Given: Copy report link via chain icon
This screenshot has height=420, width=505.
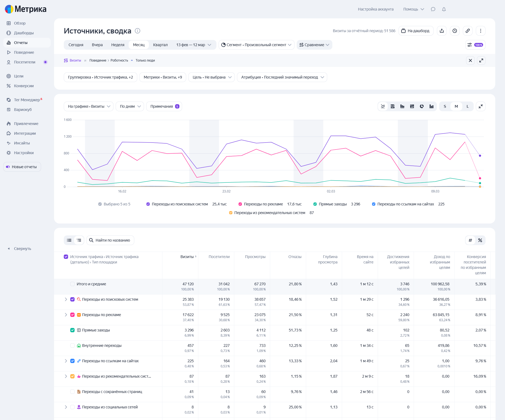Looking at the screenshot, I should pyautogui.click(x=468, y=31).
